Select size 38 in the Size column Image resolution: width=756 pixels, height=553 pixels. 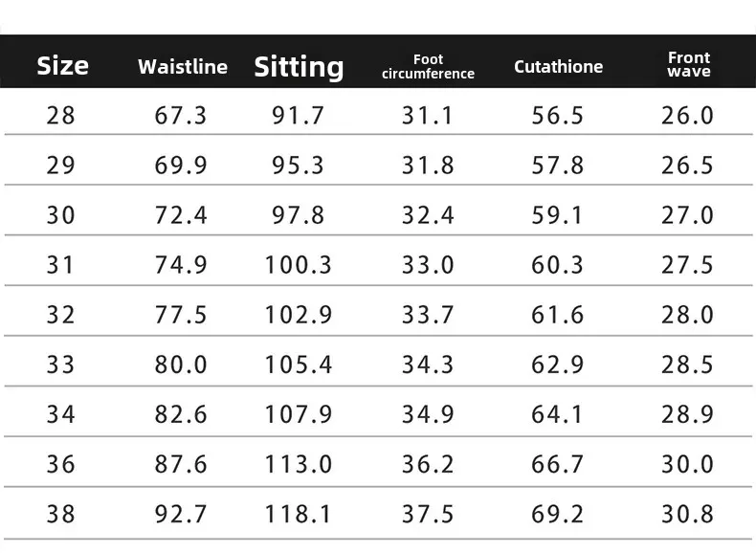pos(60,514)
